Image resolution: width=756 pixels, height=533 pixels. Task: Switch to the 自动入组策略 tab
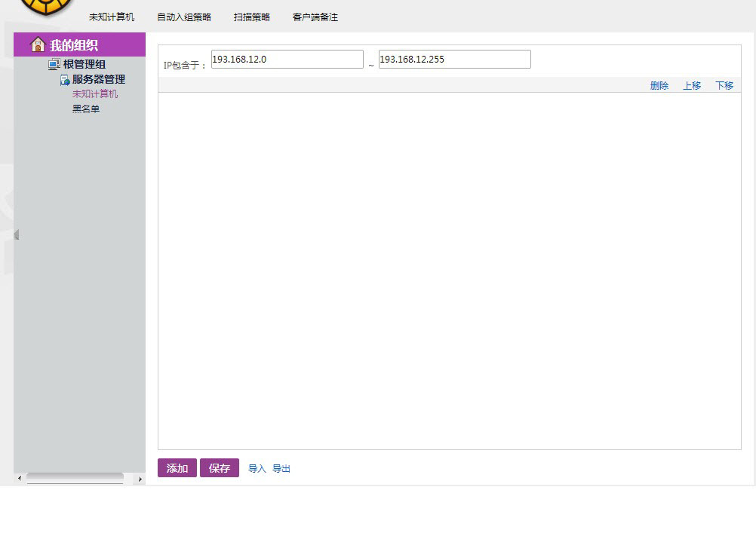(x=184, y=17)
